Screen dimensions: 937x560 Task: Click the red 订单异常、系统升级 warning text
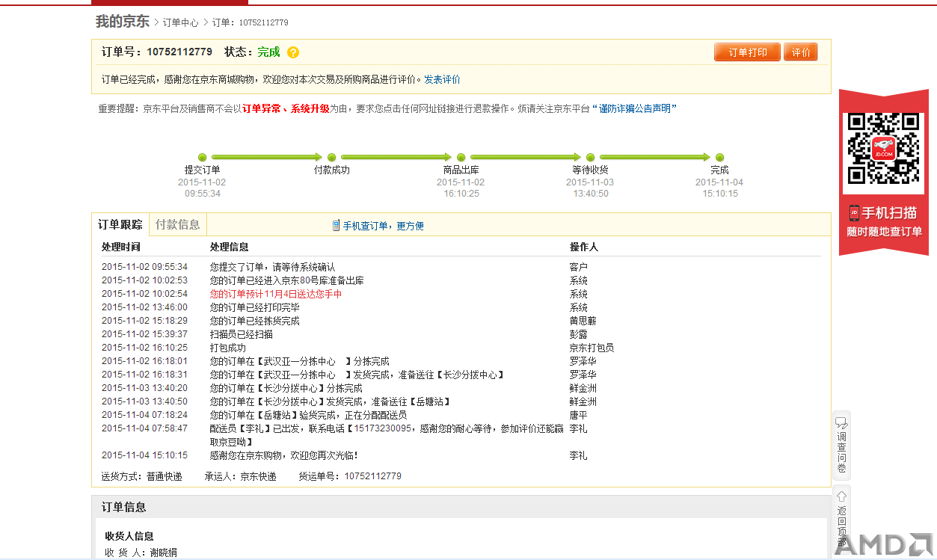pyautogui.click(x=286, y=108)
